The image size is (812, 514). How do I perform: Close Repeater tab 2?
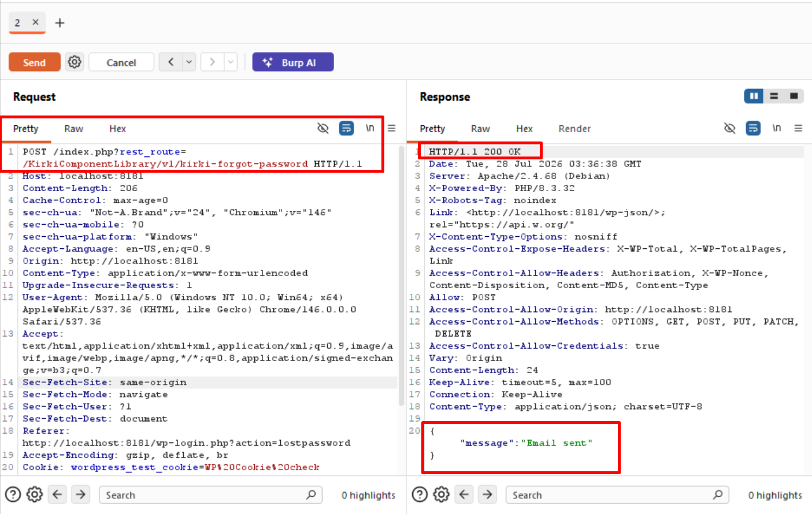pyautogui.click(x=35, y=22)
